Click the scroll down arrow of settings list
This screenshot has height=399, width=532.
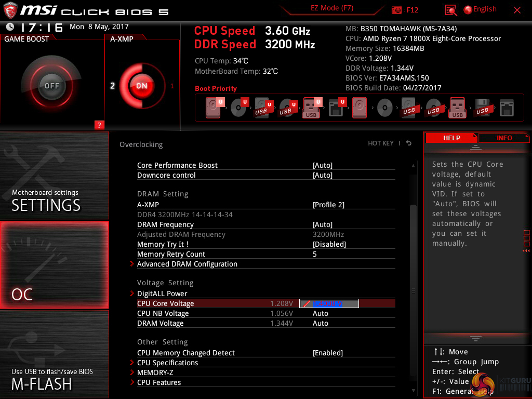pyautogui.click(x=413, y=391)
